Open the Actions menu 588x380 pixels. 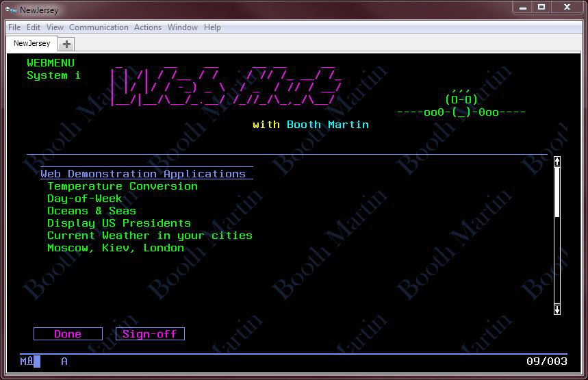pos(148,27)
